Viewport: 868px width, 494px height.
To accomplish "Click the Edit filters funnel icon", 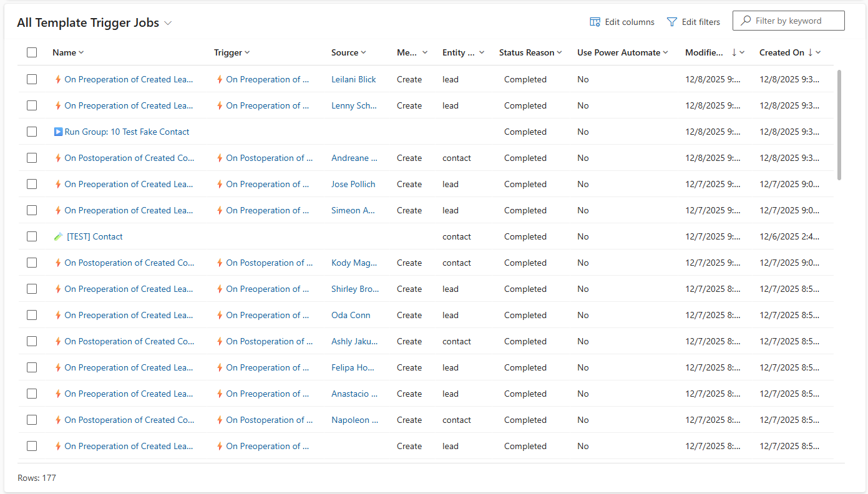I will point(671,22).
